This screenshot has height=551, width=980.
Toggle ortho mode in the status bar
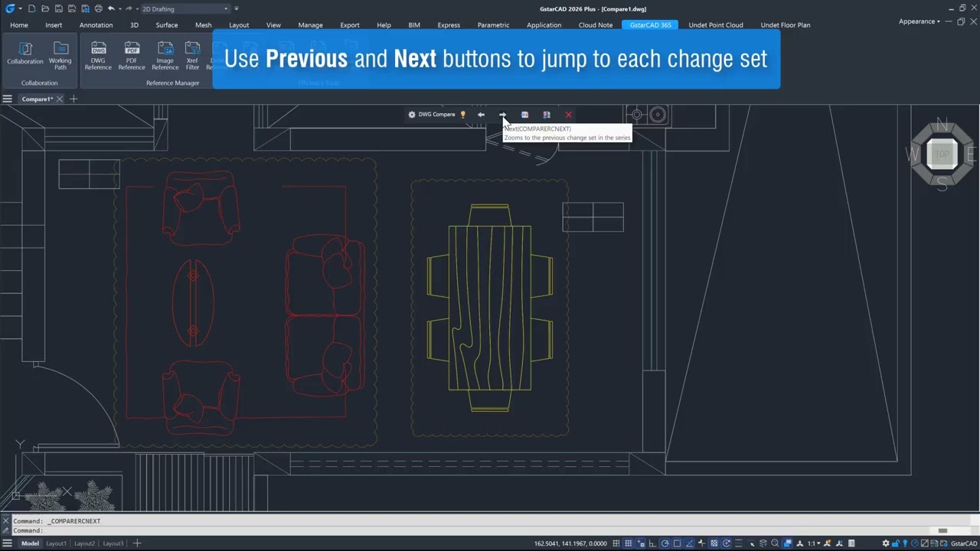[652, 543]
